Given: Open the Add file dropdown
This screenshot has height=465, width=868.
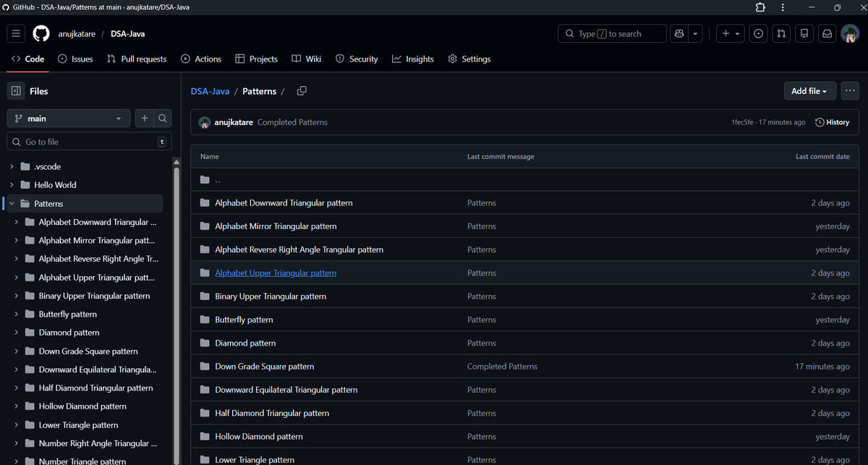Looking at the screenshot, I should (x=810, y=91).
